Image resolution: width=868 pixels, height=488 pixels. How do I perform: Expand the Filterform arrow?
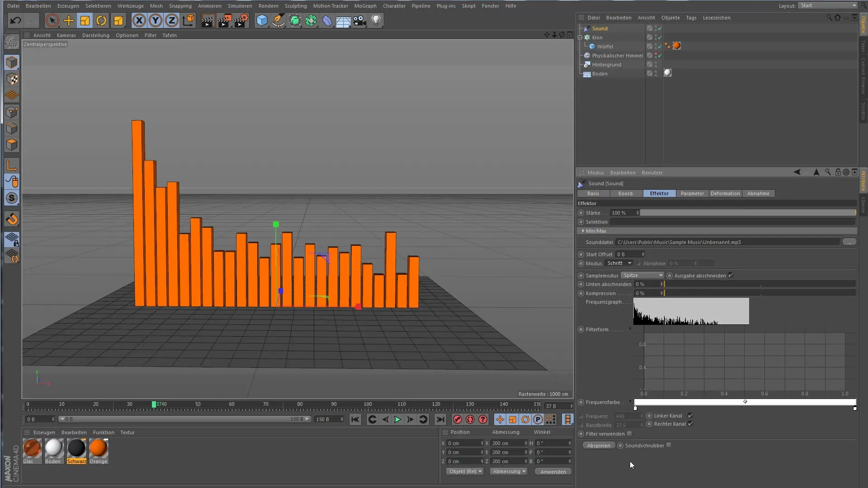[630, 329]
